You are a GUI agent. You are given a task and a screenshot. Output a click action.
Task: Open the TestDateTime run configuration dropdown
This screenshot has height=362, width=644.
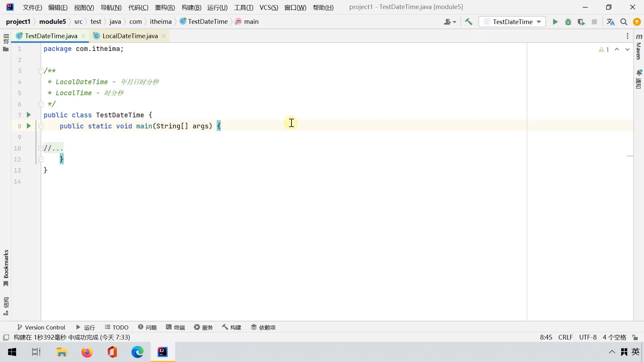pyautogui.click(x=512, y=22)
